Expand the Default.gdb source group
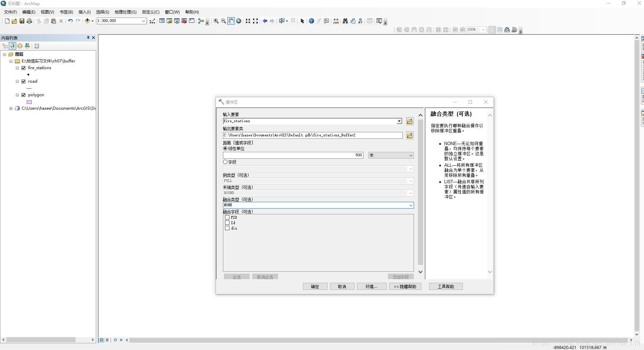The width and height of the screenshot is (644, 350). [x=11, y=108]
